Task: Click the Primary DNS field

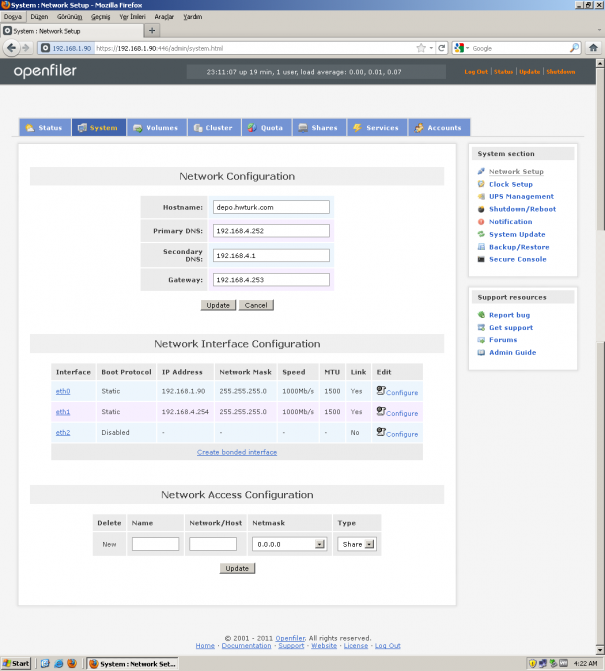Action: click(x=271, y=231)
